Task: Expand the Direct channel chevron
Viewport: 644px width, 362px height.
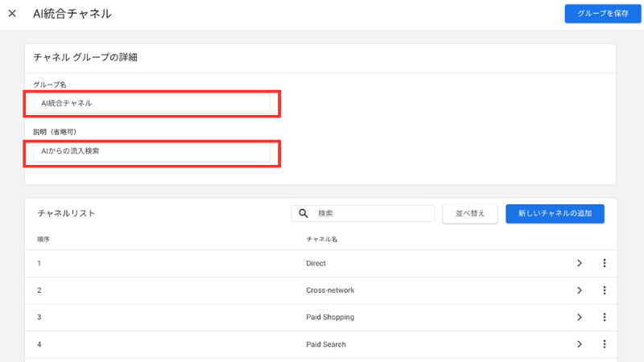Action: pyautogui.click(x=579, y=263)
